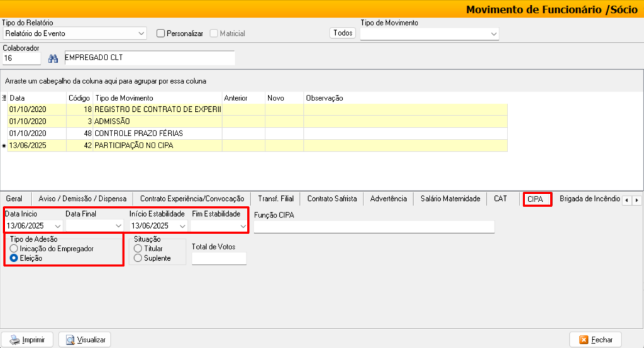Click the Todos button

[343, 33]
